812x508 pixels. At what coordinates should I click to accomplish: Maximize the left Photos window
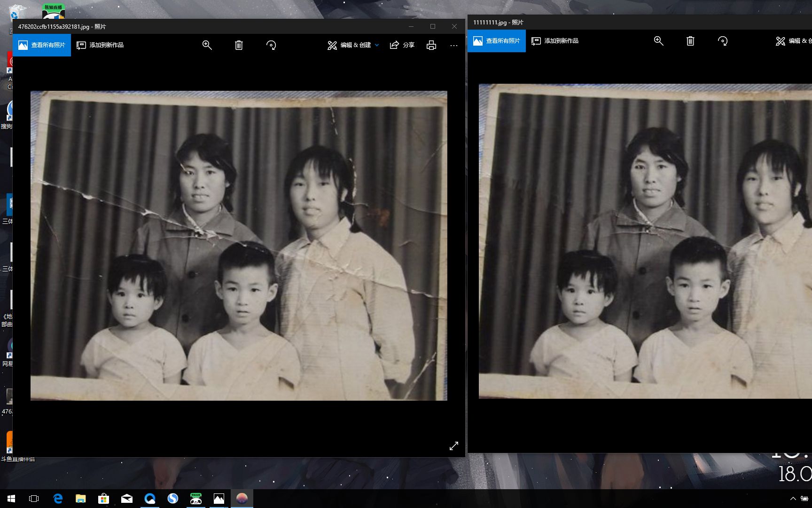point(433,26)
